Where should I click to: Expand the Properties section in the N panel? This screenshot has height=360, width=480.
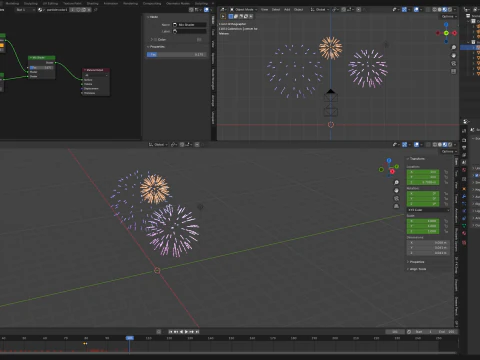(x=417, y=262)
